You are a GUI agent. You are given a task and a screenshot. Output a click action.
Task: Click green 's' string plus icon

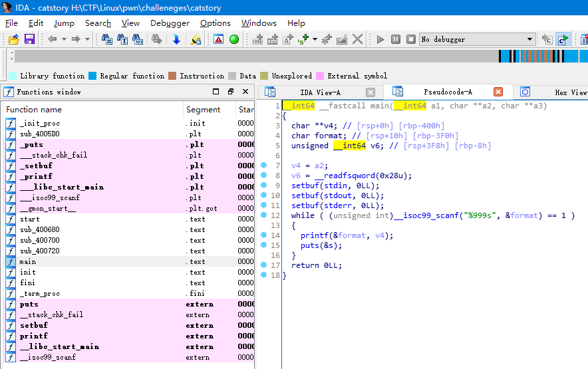303,39
